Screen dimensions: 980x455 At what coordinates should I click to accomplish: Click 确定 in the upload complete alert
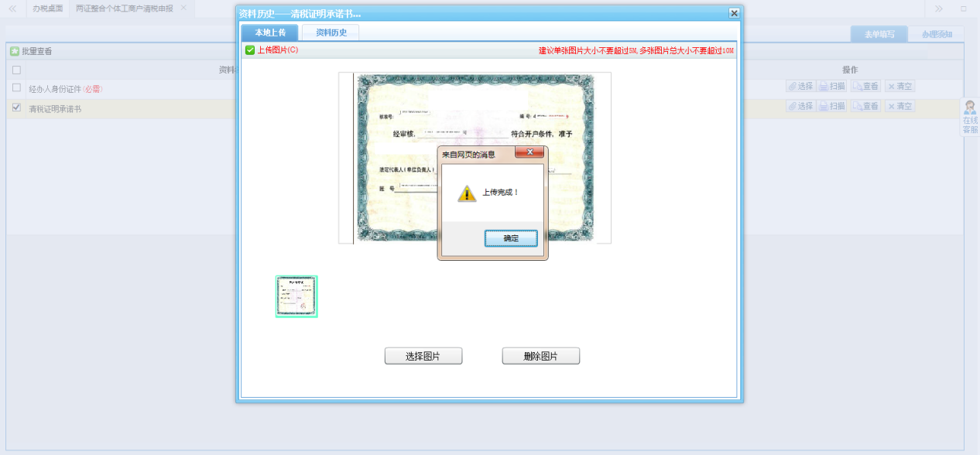pos(511,238)
